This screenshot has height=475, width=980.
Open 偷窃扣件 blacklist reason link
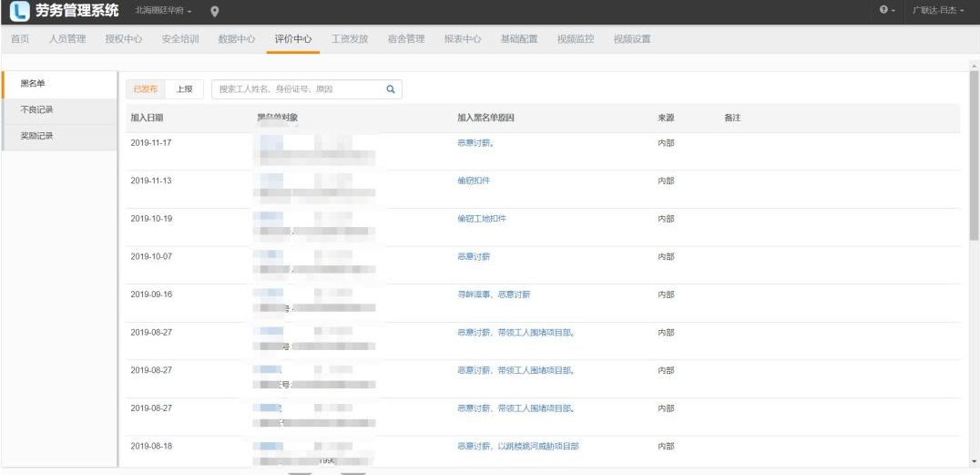coord(474,181)
